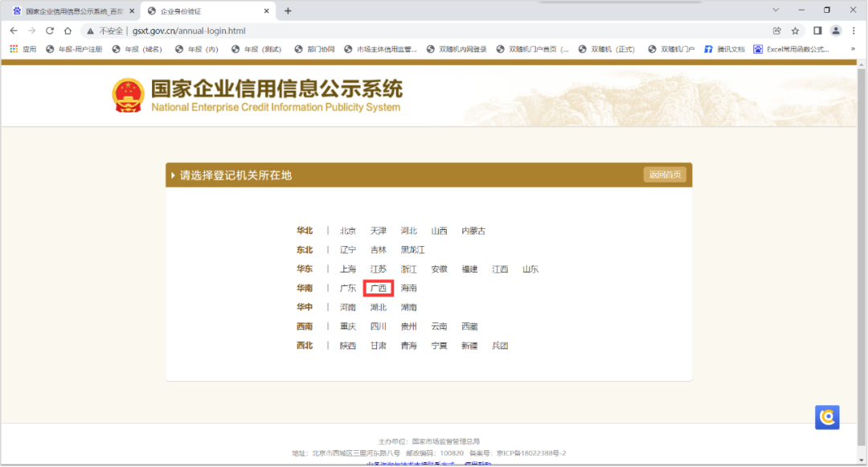Image resolution: width=868 pixels, height=467 pixels.
Task: Open the 年报（域名）bookmark
Action: (x=137, y=49)
